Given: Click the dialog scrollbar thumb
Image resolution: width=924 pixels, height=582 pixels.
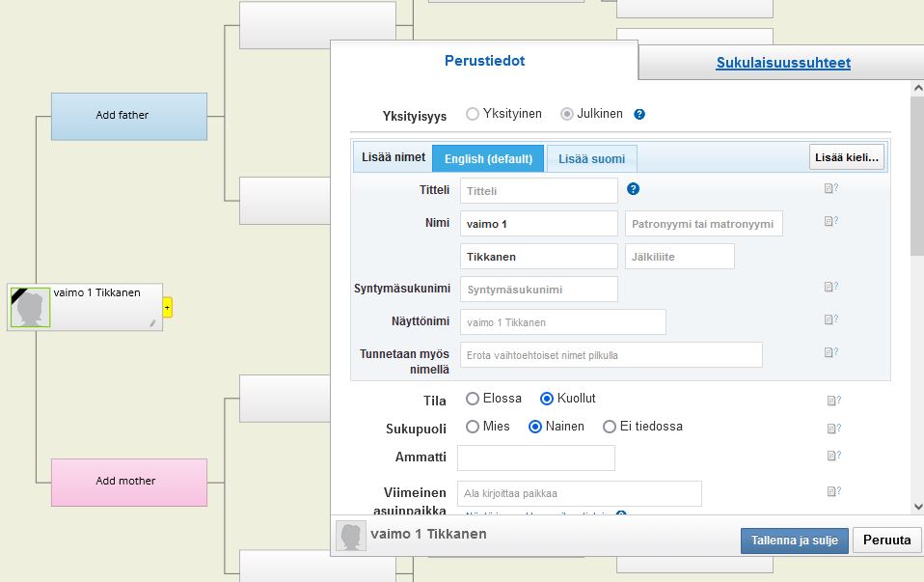Looking at the screenshot, I should [917, 176].
